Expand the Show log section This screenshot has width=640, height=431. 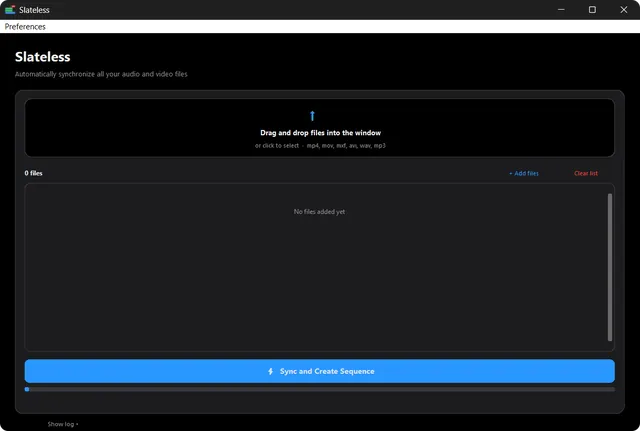63,424
